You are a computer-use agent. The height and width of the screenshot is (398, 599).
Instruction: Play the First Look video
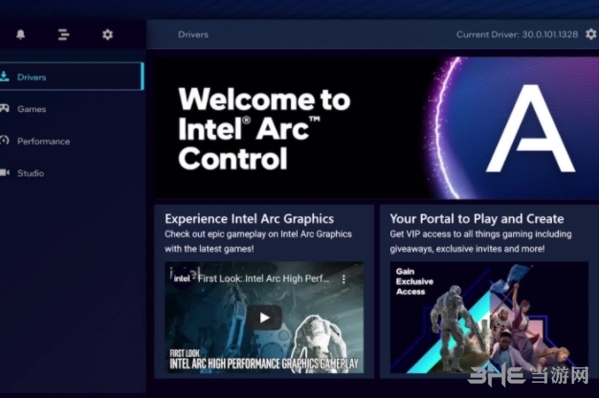(x=264, y=317)
